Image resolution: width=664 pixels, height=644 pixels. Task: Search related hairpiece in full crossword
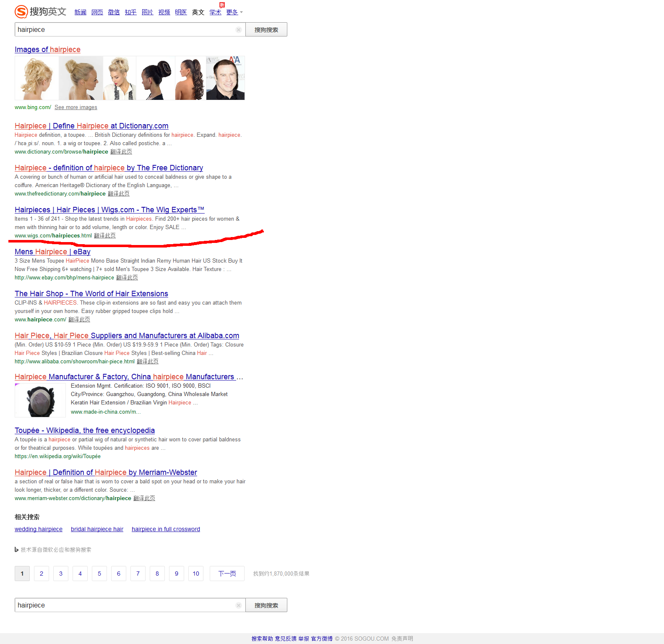click(x=166, y=529)
